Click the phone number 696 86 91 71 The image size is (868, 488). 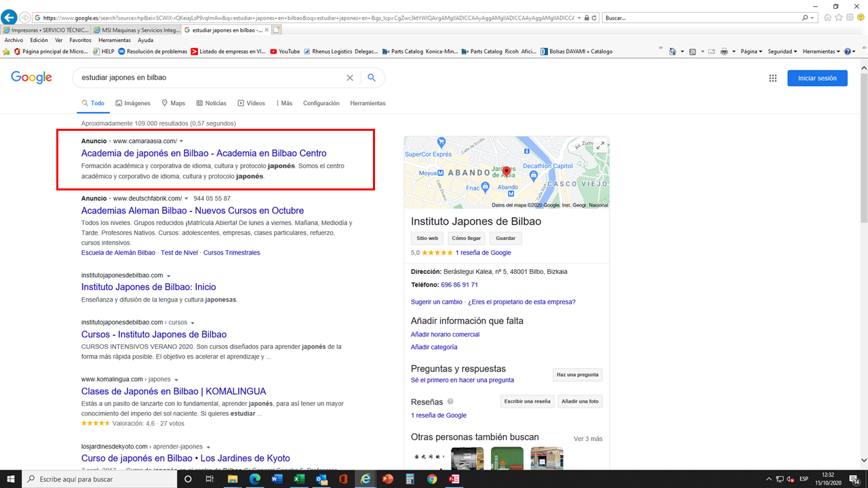click(x=459, y=285)
